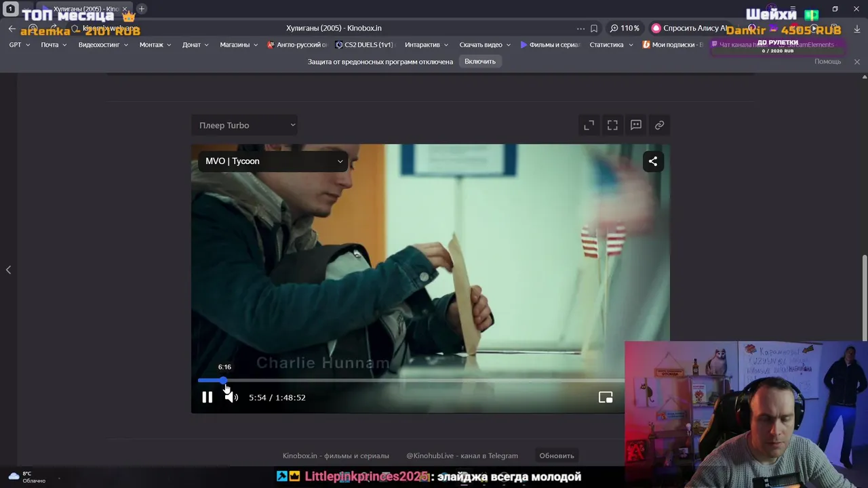The height and width of the screenshot is (488, 868).
Task: Bookmark this page icon in address bar
Action: click(x=594, y=28)
